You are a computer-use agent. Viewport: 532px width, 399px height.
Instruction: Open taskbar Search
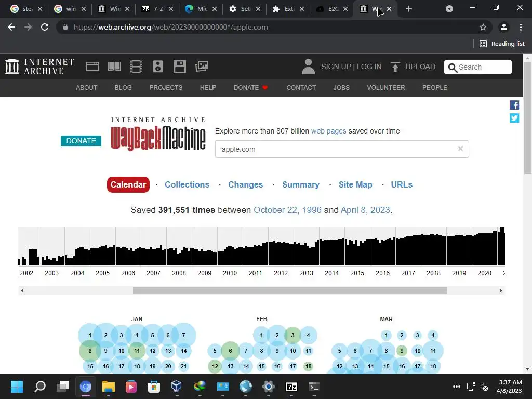(x=40, y=387)
